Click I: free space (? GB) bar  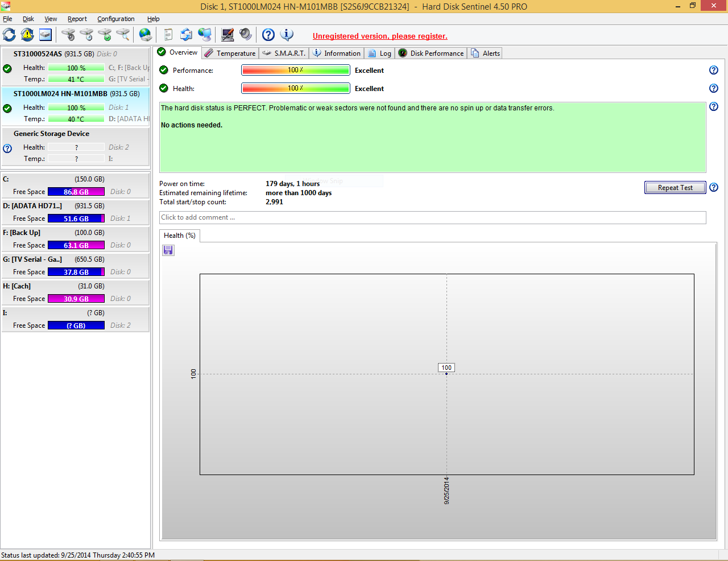point(76,325)
